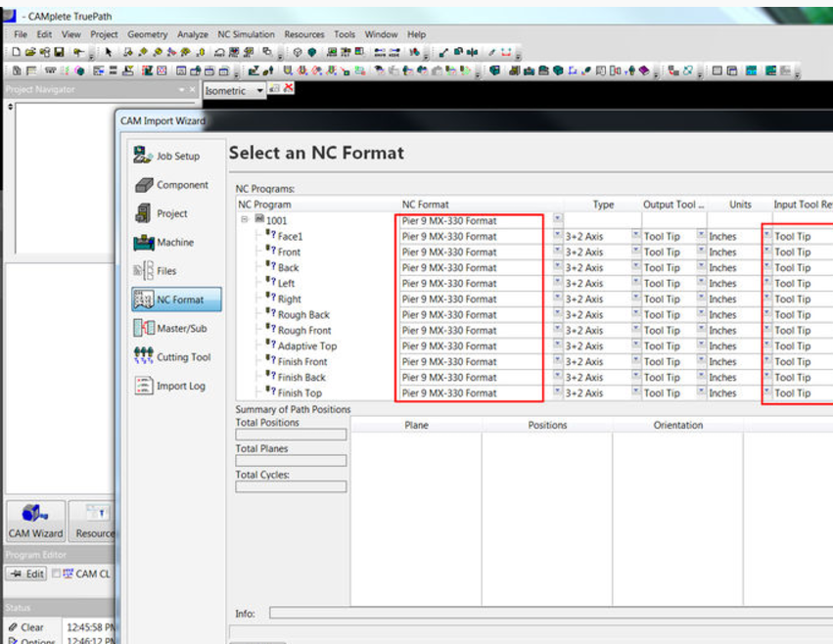The height and width of the screenshot is (644, 833).
Task: Select the Adaptive Top tree item
Action: pos(307,345)
